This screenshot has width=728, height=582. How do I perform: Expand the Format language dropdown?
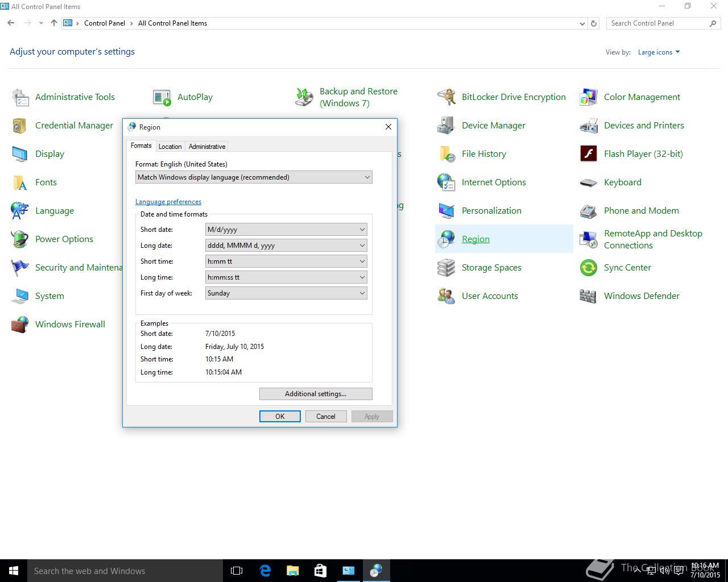(254, 177)
